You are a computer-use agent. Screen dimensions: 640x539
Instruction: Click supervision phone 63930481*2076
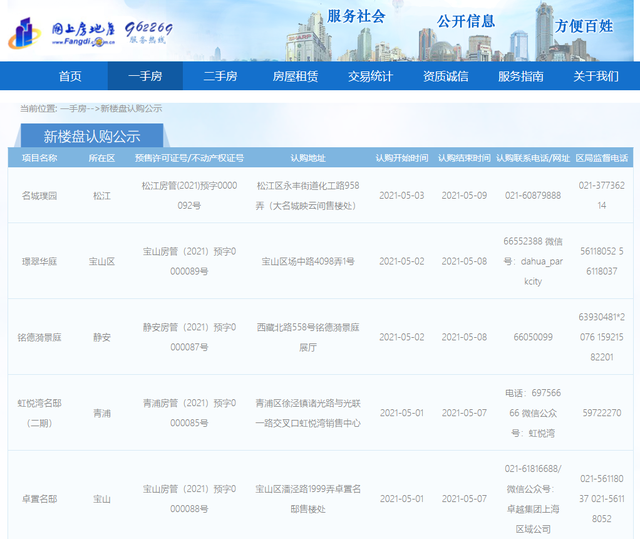click(x=602, y=337)
